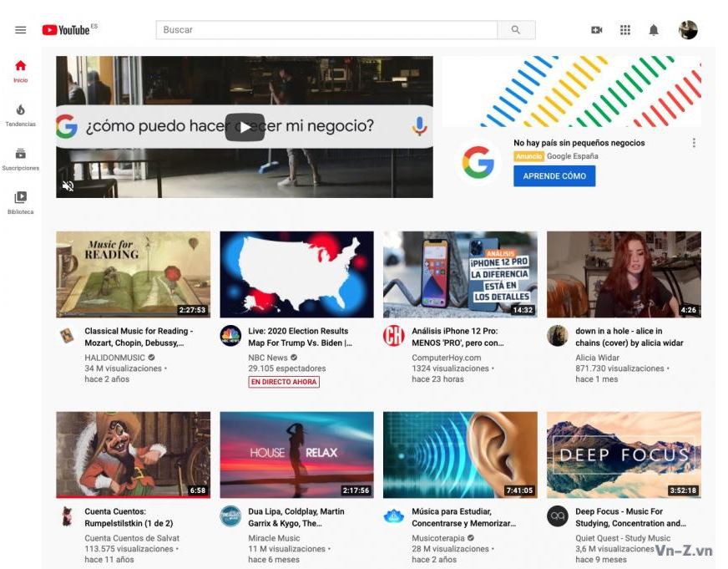The width and height of the screenshot is (728, 569).
Task: Open title Cuenta Cuentos: Rumpelstilstkin
Action: click(x=129, y=517)
